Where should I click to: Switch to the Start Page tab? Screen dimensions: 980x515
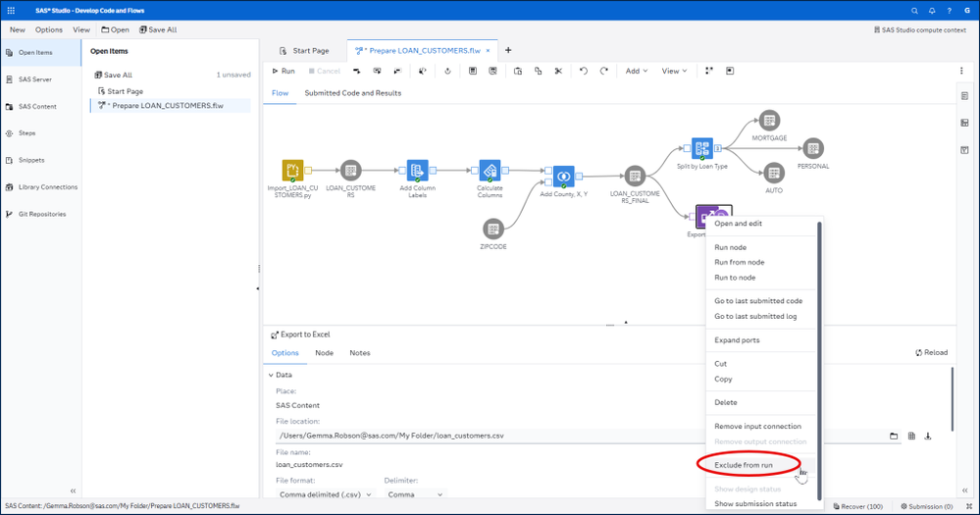[304, 51]
